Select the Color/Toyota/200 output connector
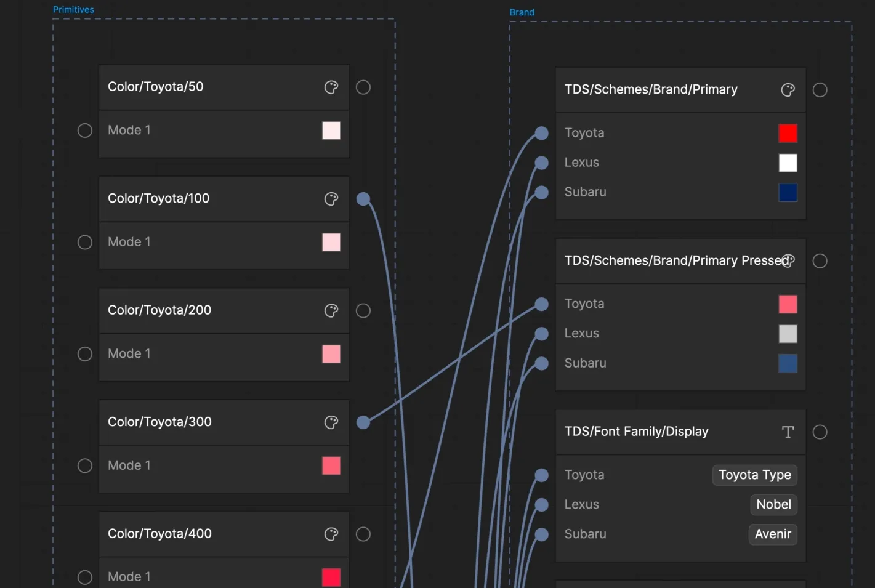875x588 pixels. (x=363, y=311)
